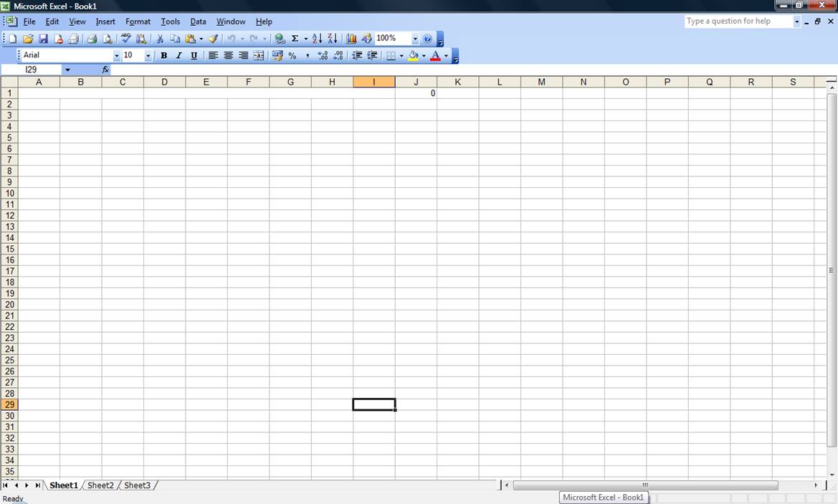Switch to the Sheet3 tab

(138, 485)
